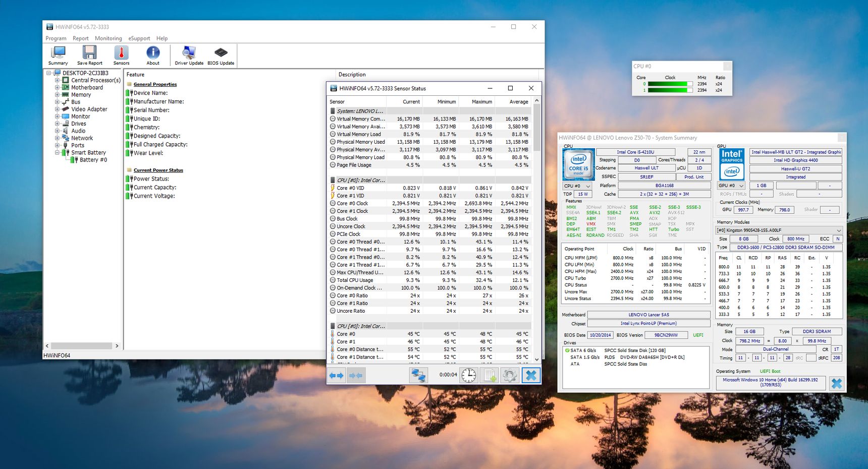868x469 pixels.
Task: Select the Ports tree icon
Action: click(66, 145)
